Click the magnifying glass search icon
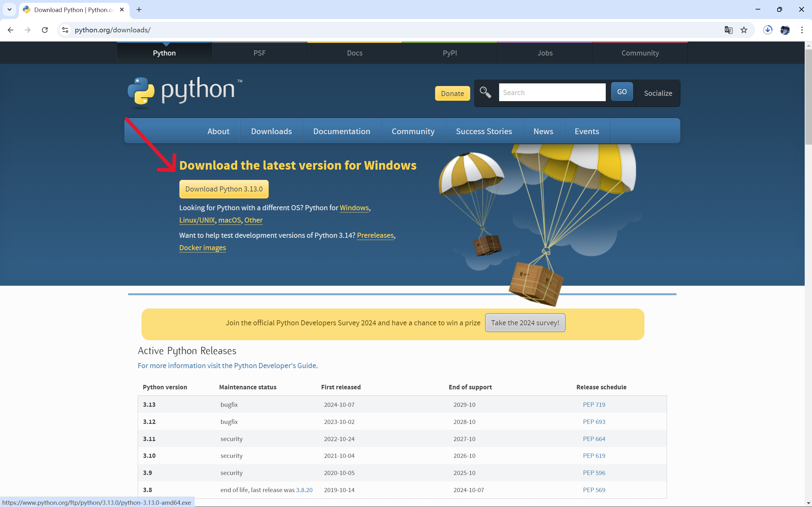Image resolution: width=812 pixels, height=507 pixels. [485, 92]
